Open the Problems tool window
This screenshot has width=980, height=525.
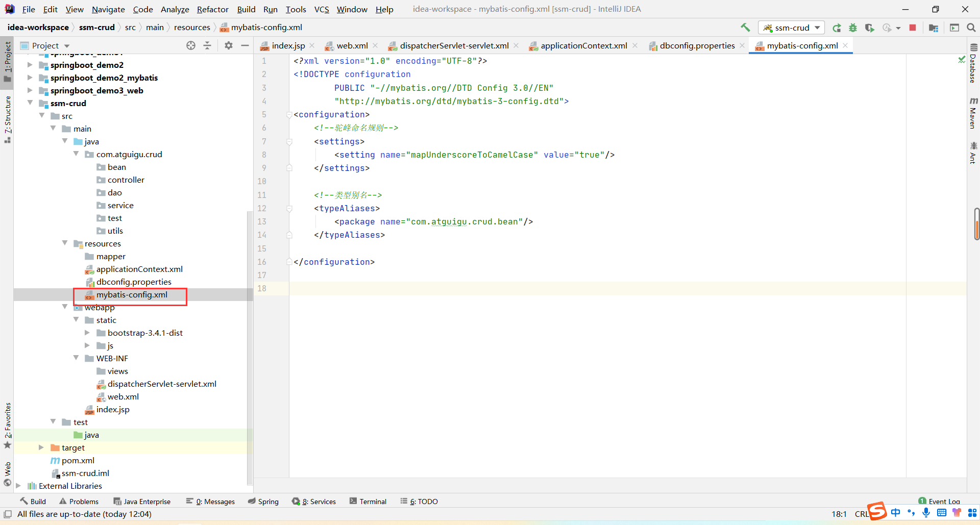coord(79,502)
